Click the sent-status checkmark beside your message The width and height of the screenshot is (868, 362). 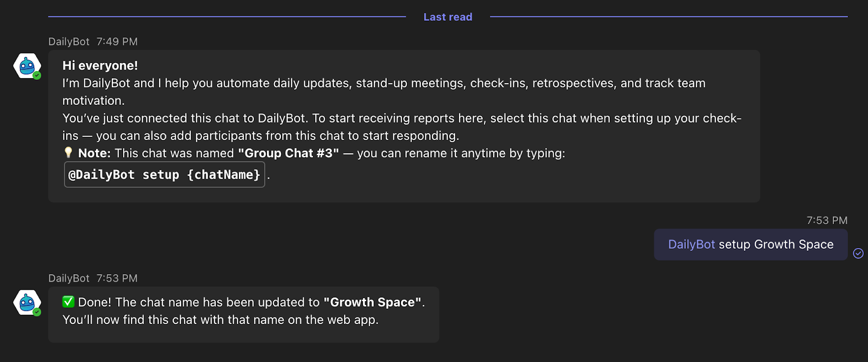(858, 253)
